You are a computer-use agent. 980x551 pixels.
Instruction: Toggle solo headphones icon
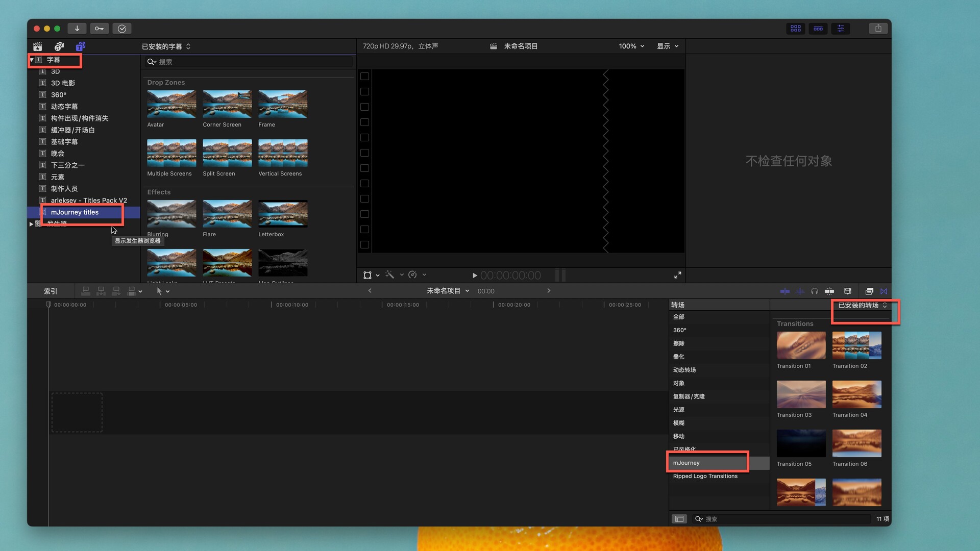(x=815, y=291)
